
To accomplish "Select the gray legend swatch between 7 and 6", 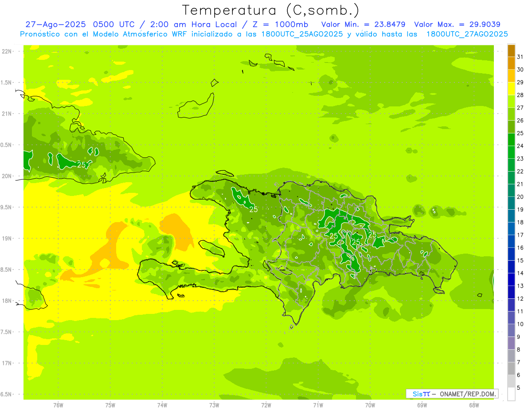I will pos(511,368).
